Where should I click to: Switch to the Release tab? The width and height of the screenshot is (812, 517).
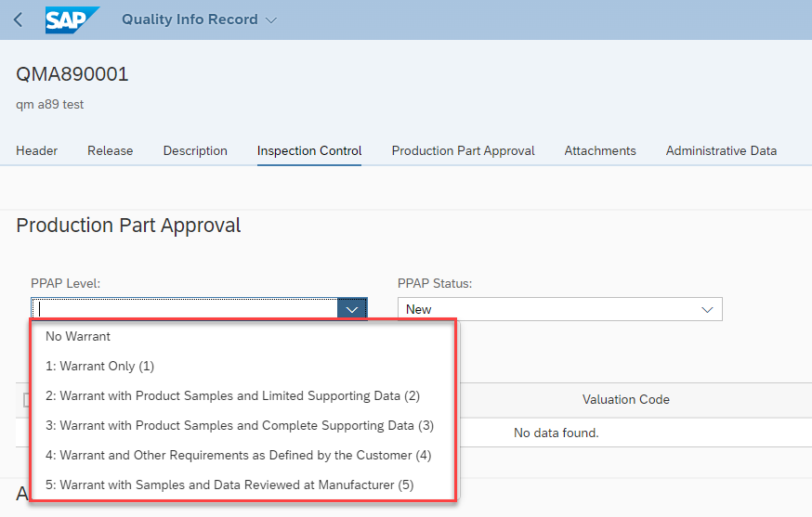[111, 150]
